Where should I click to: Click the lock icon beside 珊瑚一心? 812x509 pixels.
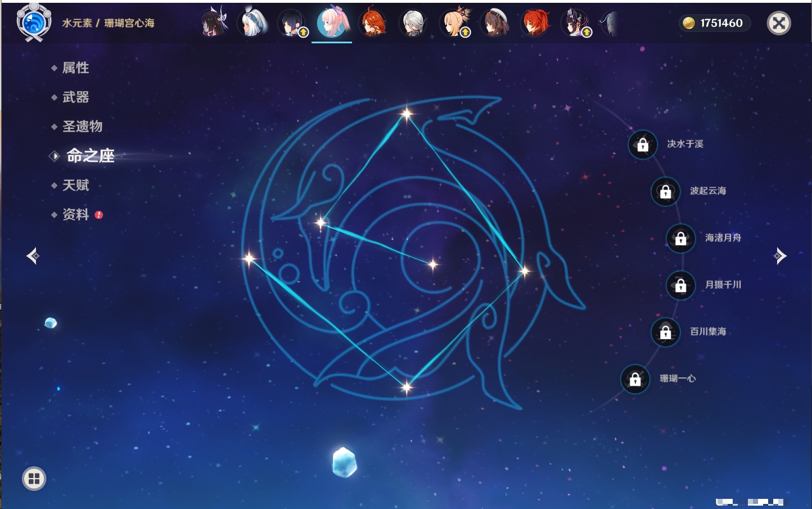(x=635, y=379)
